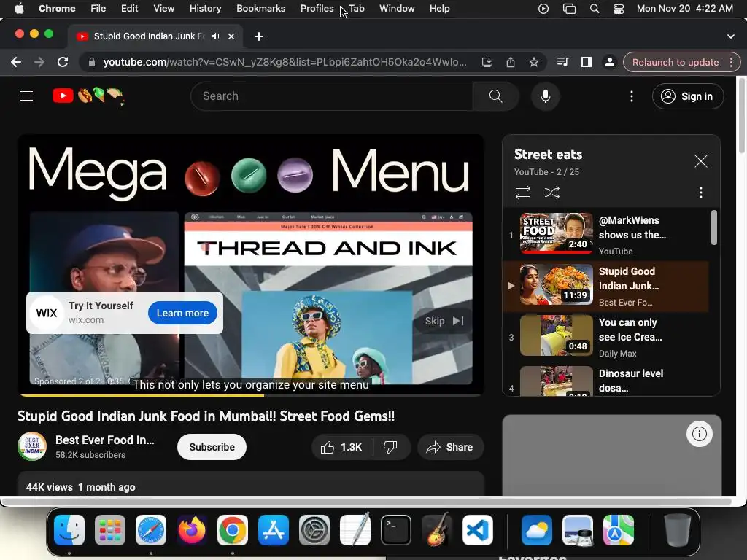Select Stupid Good Indian Junk playlist item
The image size is (747, 560).
(x=606, y=286)
